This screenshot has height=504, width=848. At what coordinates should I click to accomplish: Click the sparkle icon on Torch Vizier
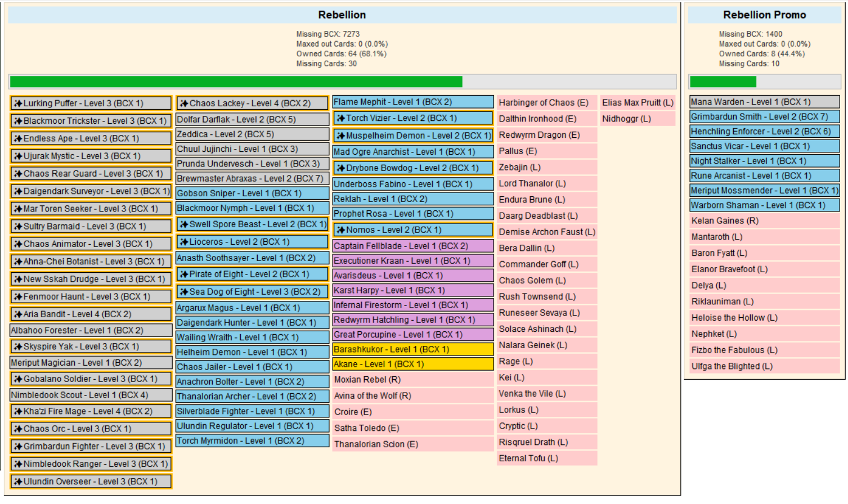point(340,119)
